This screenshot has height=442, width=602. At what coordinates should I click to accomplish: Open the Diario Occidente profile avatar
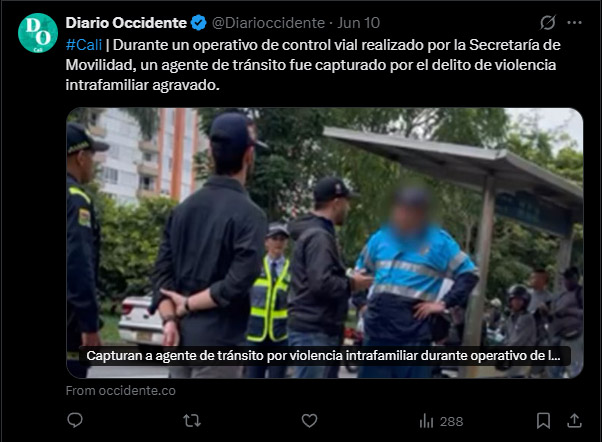pyautogui.click(x=38, y=33)
